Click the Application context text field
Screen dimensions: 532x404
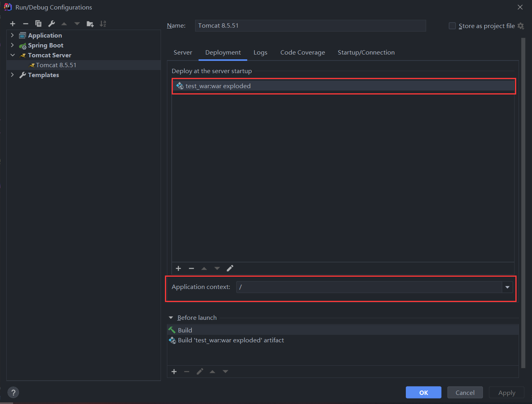click(x=369, y=287)
